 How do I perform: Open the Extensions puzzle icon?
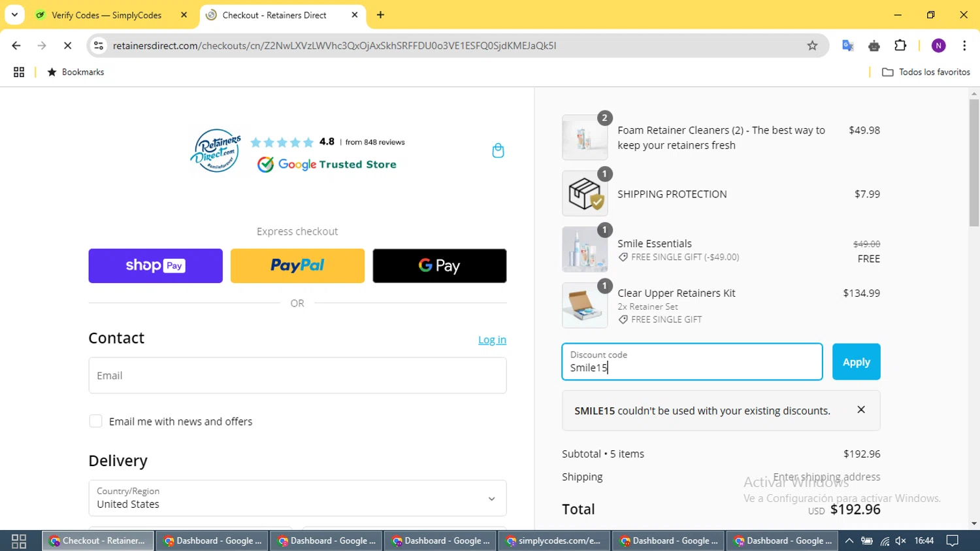point(900,46)
